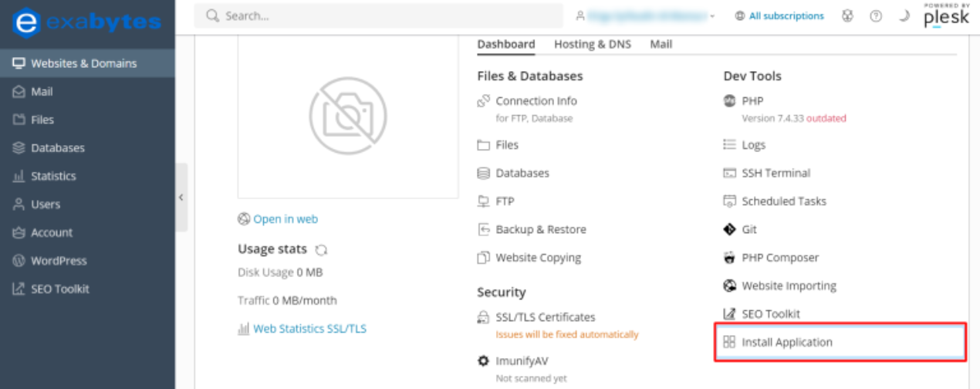Screen dimensions: 980x389
Task: Open Logs under Dev Tools
Action: pos(754,145)
